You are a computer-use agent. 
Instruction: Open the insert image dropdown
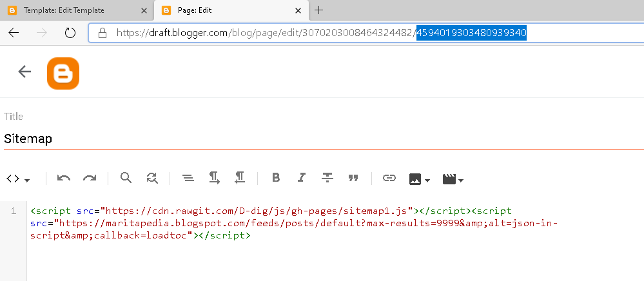pos(419,179)
